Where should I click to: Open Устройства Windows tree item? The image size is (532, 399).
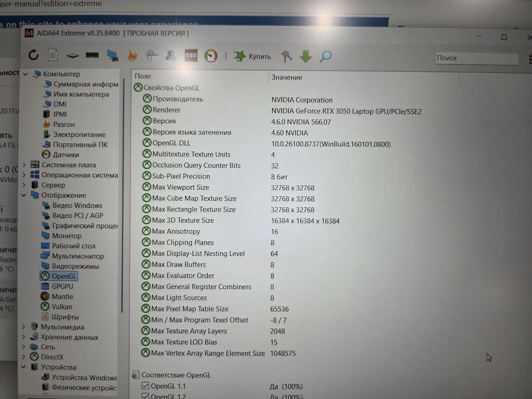[79, 377]
